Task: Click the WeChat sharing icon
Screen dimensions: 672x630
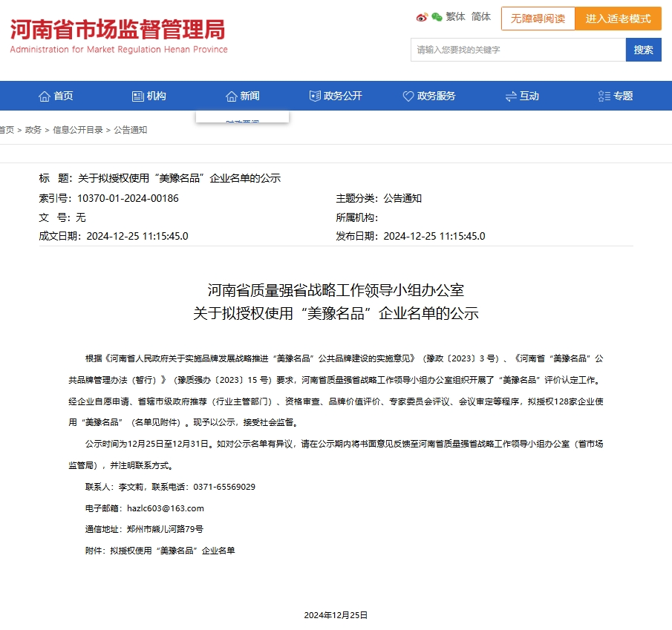Action: pyautogui.click(x=437, y=16)
